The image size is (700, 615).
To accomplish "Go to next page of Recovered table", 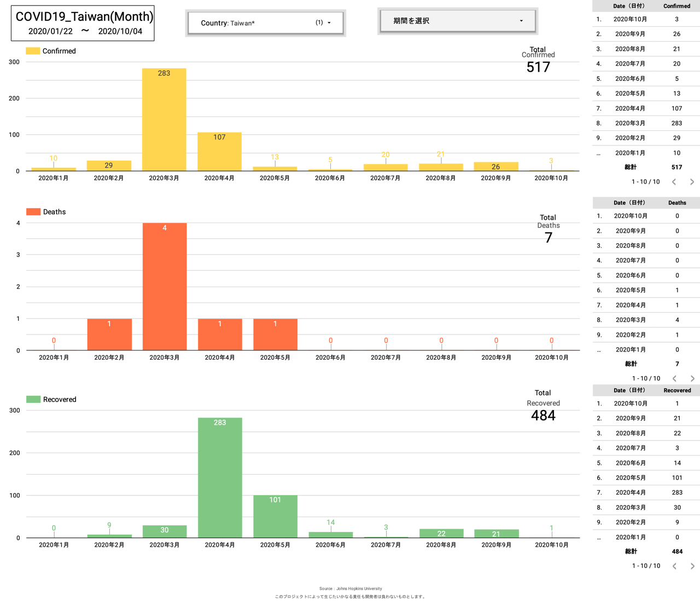I will (x=692, y=566).
